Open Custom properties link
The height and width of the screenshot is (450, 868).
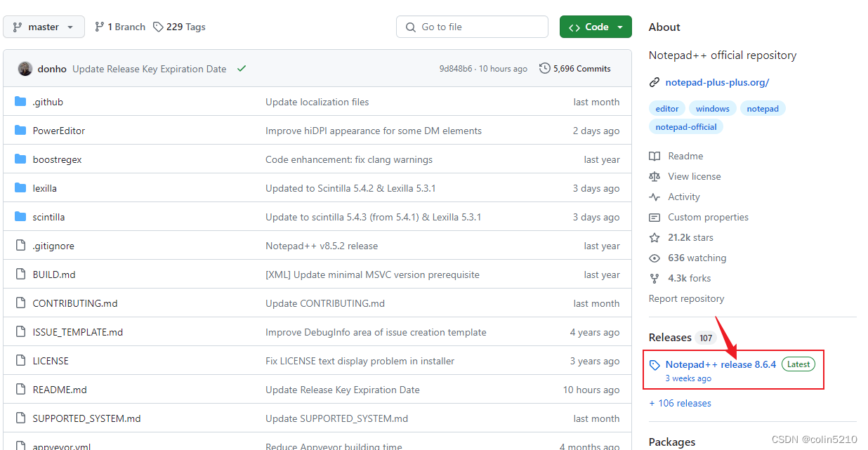pos(708,217)
